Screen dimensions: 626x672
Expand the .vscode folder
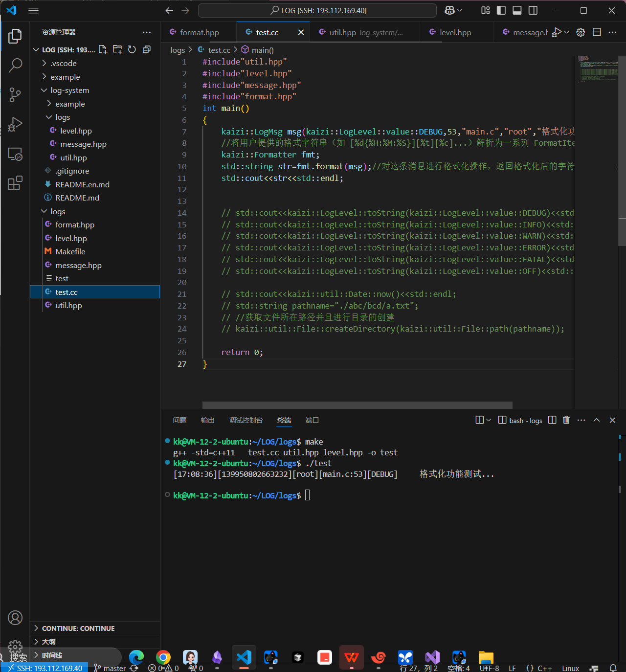[x=95, y=63]
